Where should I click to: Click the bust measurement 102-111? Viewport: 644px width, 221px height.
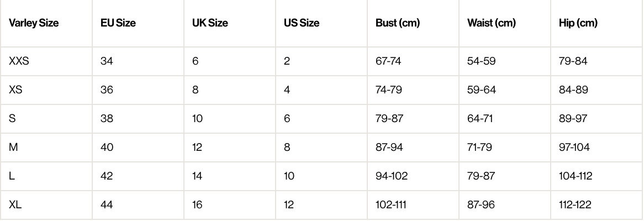(x=390, y=205)
